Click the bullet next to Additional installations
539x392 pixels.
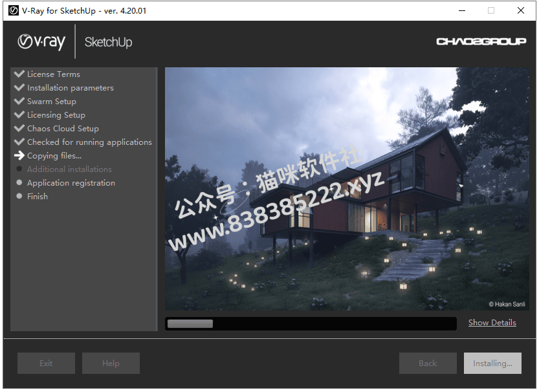pos(19,169)
